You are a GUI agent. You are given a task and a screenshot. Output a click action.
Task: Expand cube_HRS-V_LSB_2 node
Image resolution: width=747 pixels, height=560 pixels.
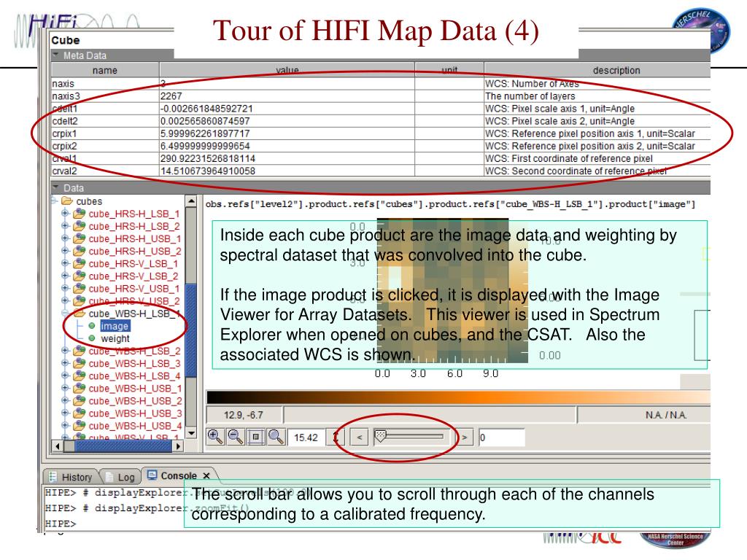[65, 275]
